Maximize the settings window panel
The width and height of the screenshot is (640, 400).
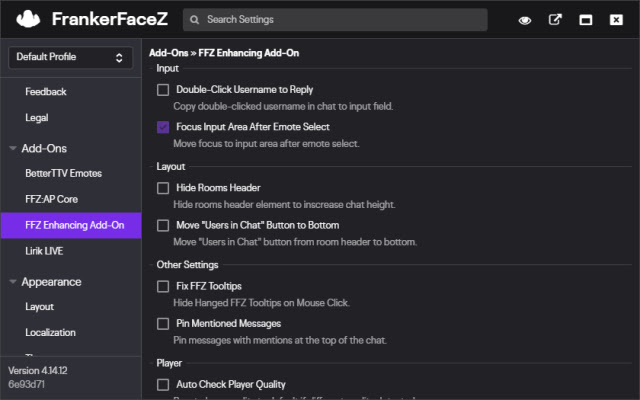point(586,20)
